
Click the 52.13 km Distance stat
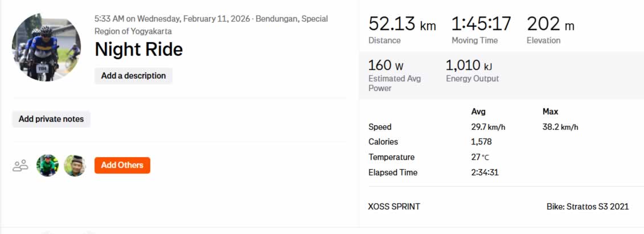point(402,24)
